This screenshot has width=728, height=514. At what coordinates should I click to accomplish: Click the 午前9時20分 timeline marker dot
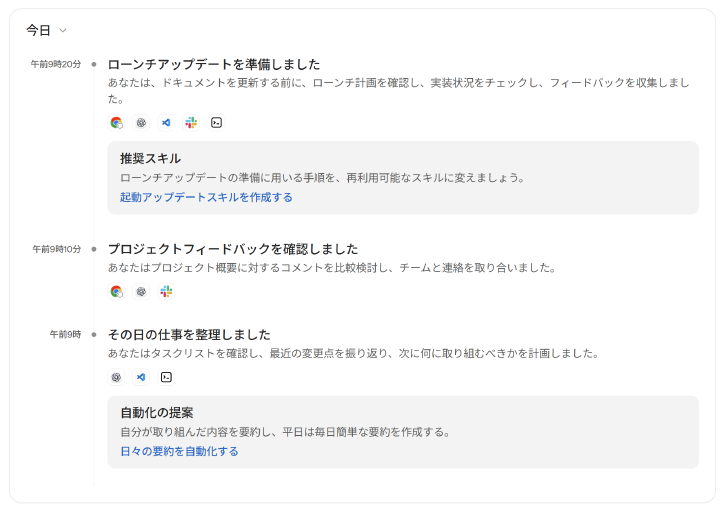point(94,64)
